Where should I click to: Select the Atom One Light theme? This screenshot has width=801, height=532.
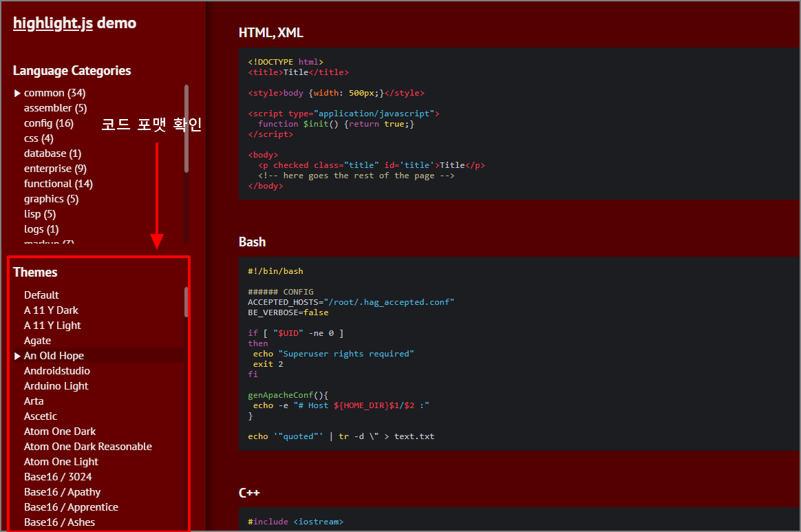pyautogui.click(x=61, y=462)
